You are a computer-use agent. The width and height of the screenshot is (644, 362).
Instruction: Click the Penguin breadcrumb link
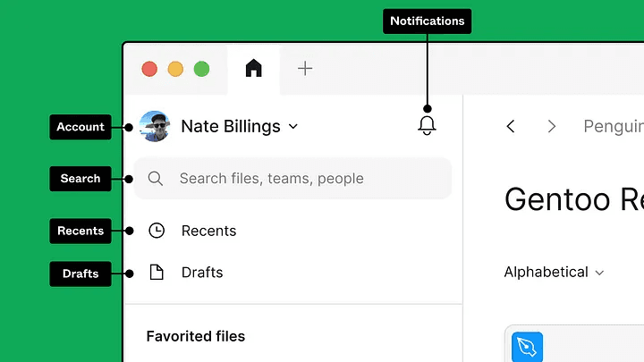click(x=613, y=127)
